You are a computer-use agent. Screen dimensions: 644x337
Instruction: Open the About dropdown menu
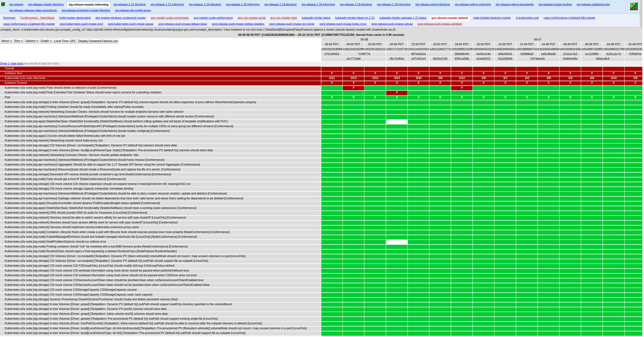[7, 41]
